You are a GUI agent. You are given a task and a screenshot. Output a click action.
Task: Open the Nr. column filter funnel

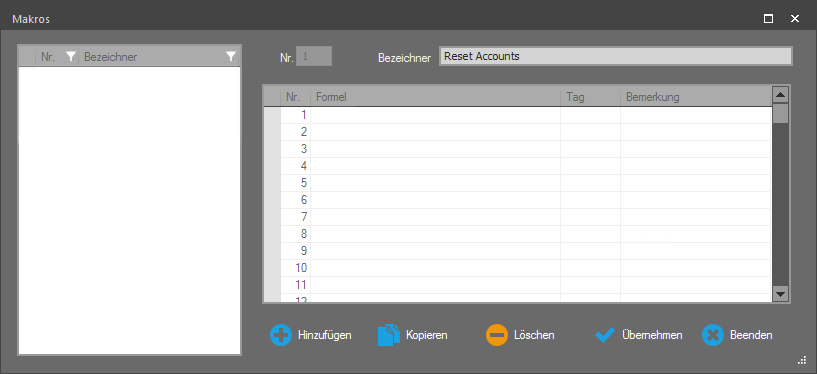point(71,57)
